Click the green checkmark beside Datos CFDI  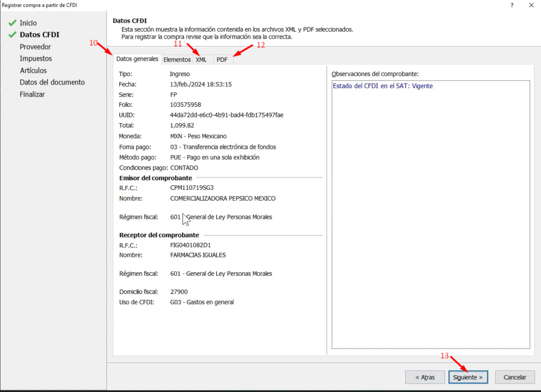[x=13, y=35]
